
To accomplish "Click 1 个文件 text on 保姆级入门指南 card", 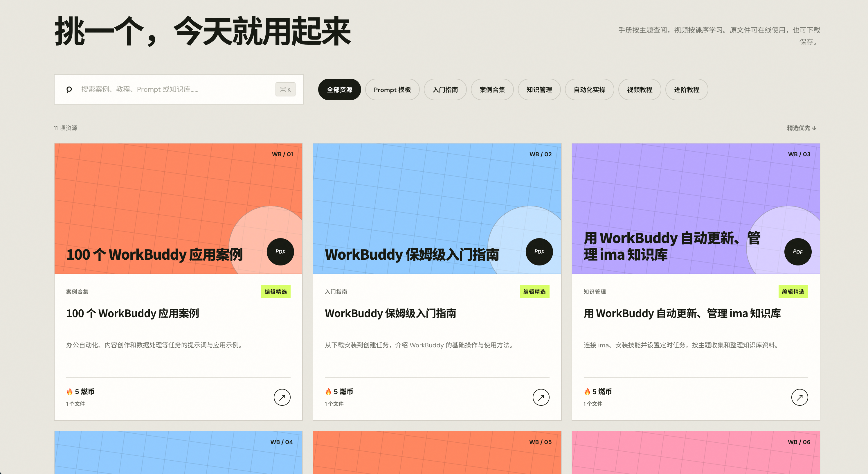I will (x=334, y=404).
